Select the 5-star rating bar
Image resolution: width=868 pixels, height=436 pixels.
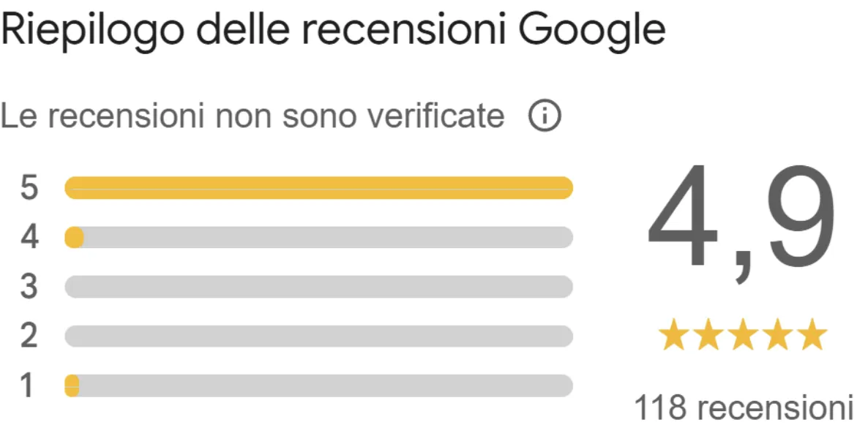(x=319, y=187)
